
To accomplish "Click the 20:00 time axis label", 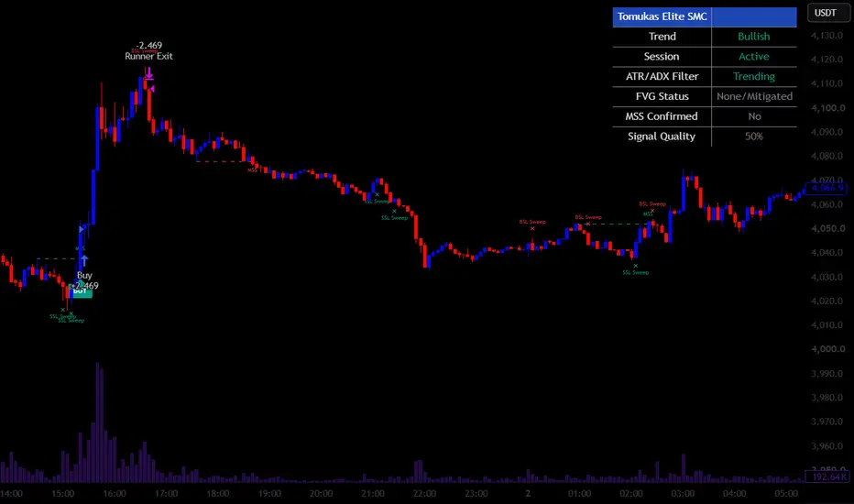I will (x=322, y=494).
